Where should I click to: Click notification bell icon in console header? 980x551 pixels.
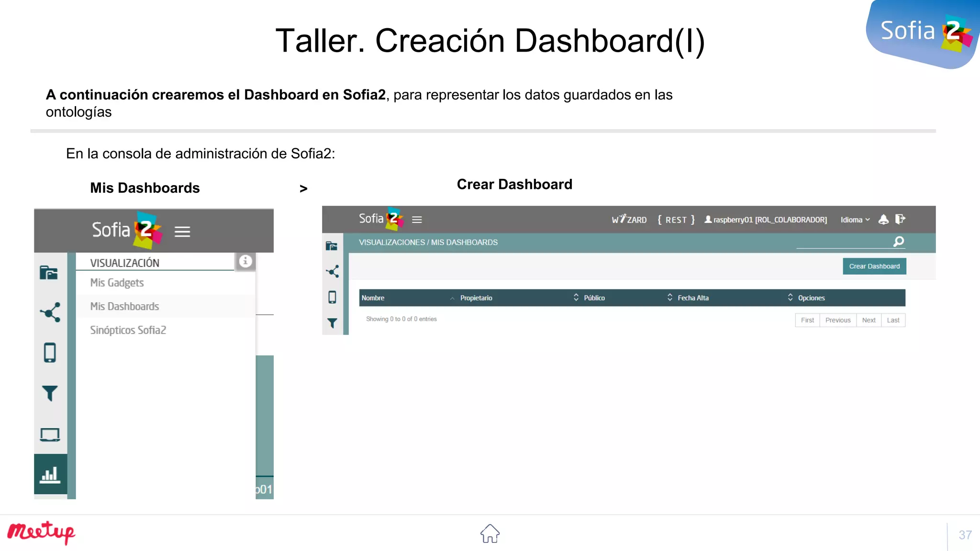(x=884, y=220)
